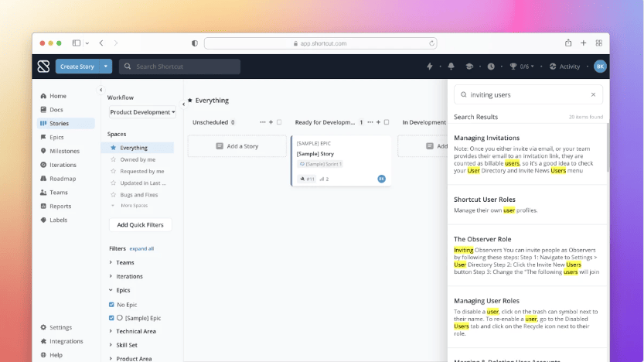The height and width of the screenshot is (362, 644).
Task: Open Ready for Development column options
Action: pyautogui.click(x=370, y=122)
